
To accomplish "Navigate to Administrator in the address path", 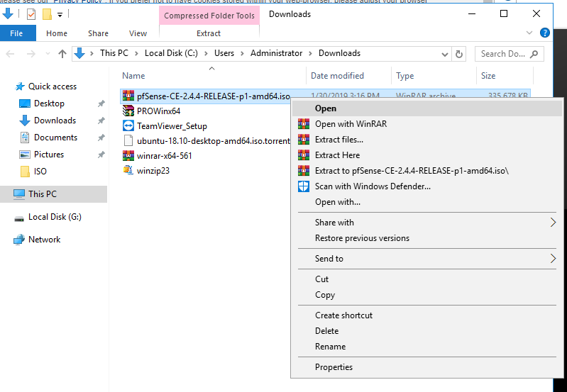I will pyautogui.click(x=276, y=53).
